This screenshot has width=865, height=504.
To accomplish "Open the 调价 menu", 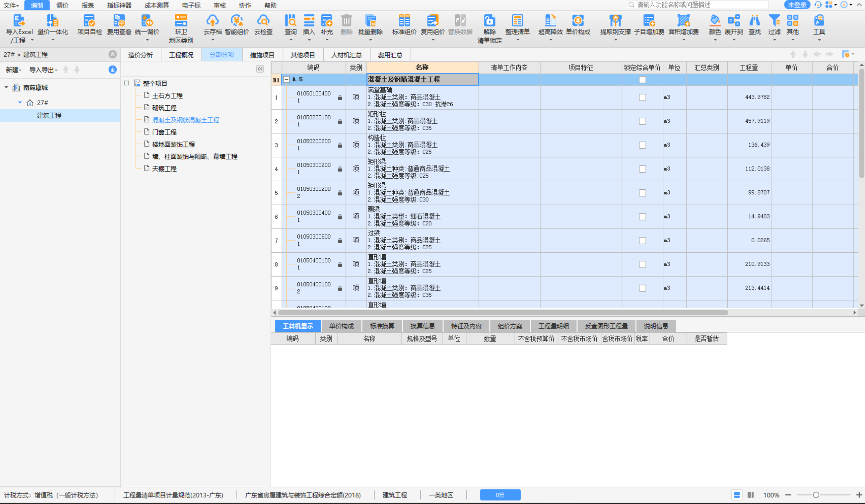I will (62, 5).
